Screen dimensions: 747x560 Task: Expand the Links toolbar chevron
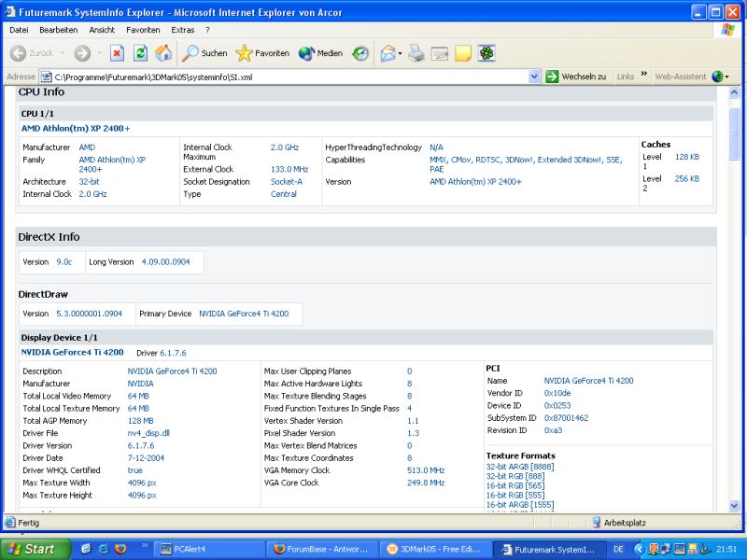[644, 74]
